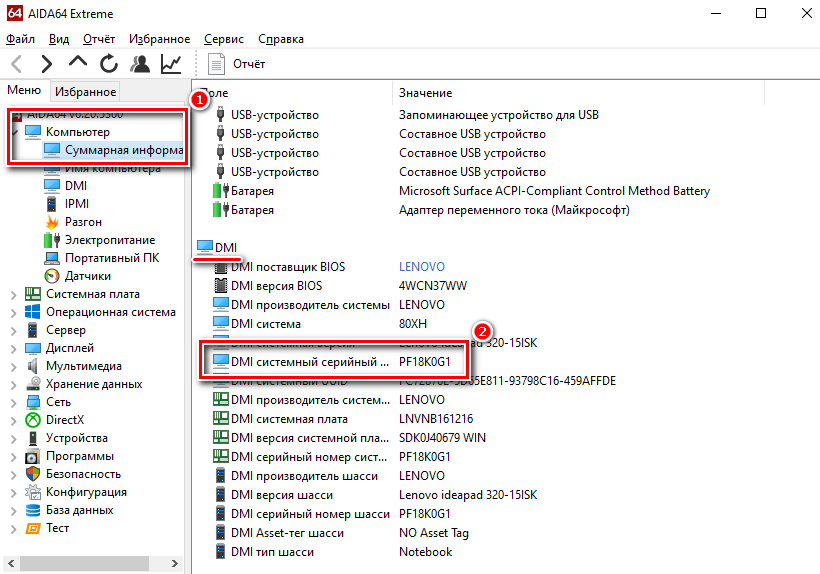820x574 pixels.
Task: Expand the Операционная система node
Action: [x=13, y=313]
